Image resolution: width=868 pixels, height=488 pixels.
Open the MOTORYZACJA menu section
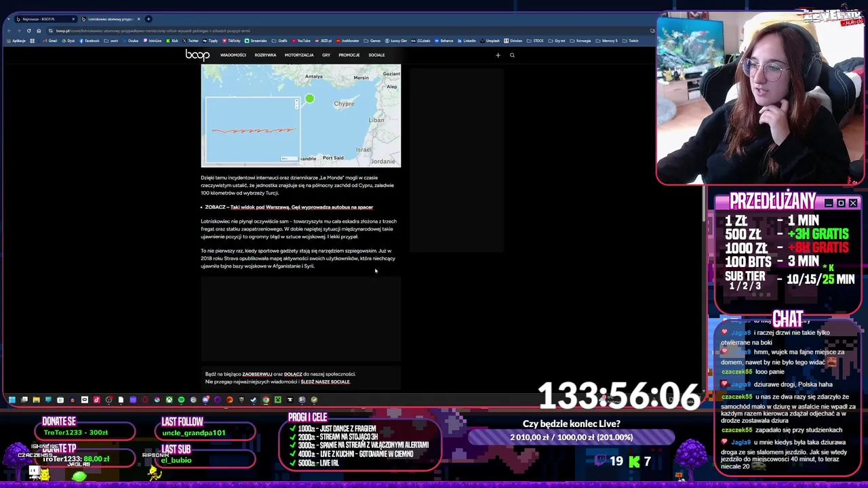[x=299, y=55]
